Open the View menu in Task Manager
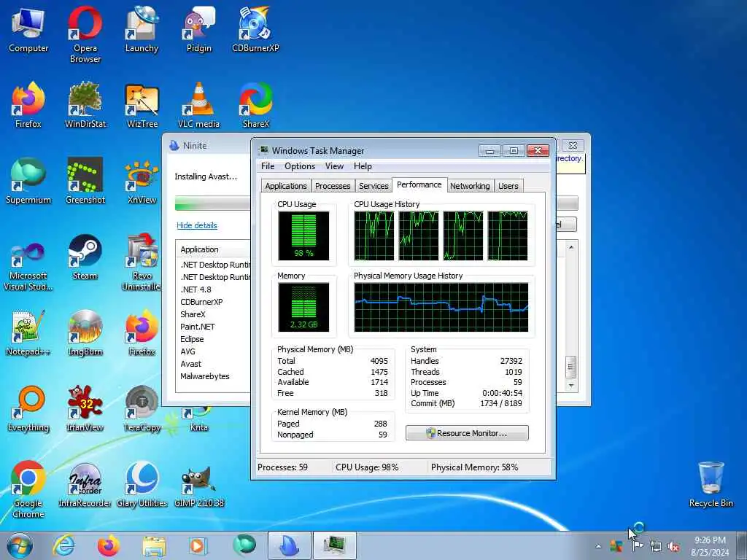Viewport: 747px width, 560px height. coord(334,166)
